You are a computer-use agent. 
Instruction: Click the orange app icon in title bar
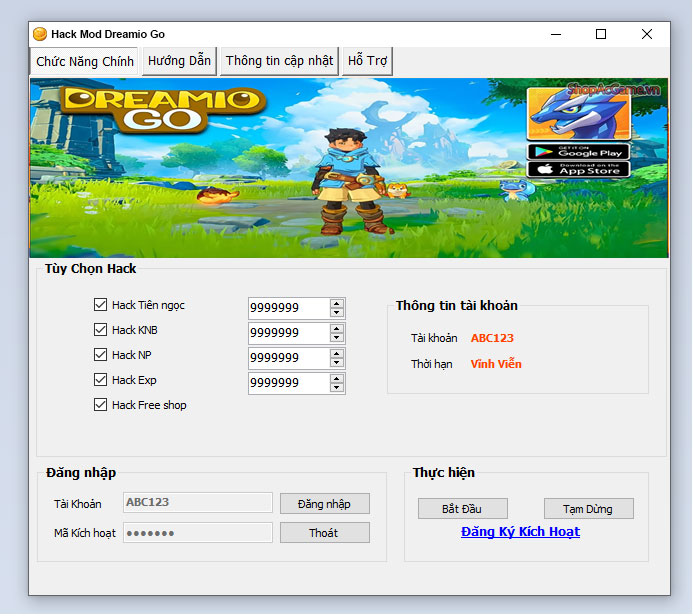40,34
